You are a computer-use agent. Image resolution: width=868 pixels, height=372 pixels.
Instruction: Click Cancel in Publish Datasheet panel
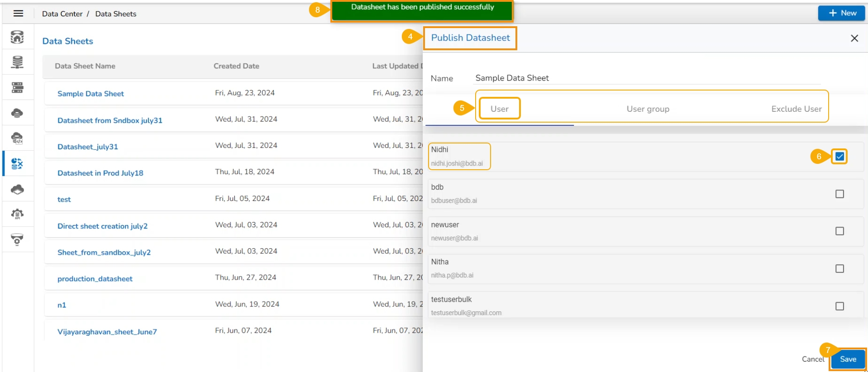point(813,359)
